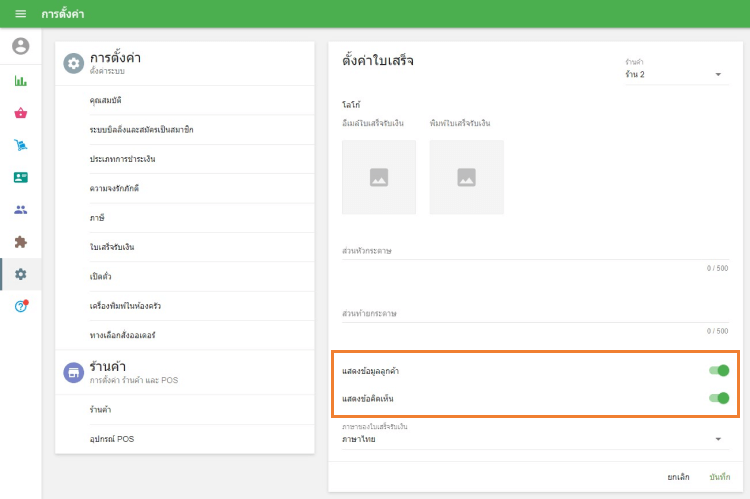Open the reports bar chart icon

tap(20, 81)
